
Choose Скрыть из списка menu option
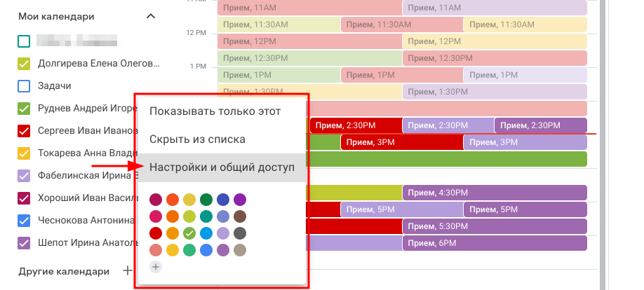click(197, 139)
